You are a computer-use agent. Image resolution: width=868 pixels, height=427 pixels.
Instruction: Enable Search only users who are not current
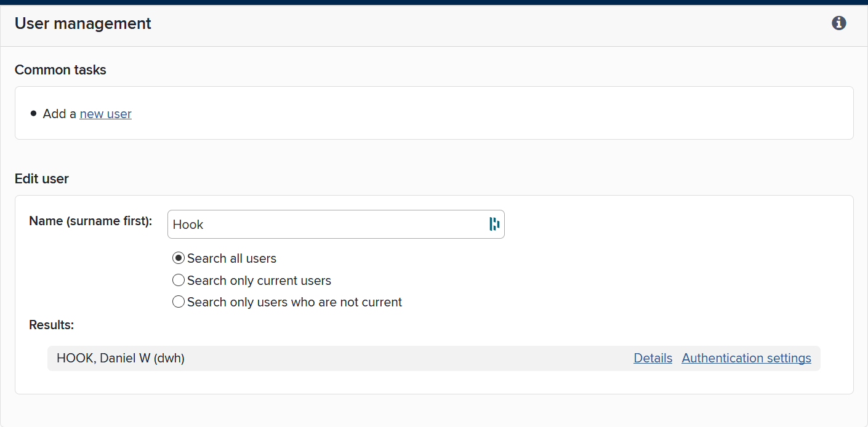pos(179,302)
